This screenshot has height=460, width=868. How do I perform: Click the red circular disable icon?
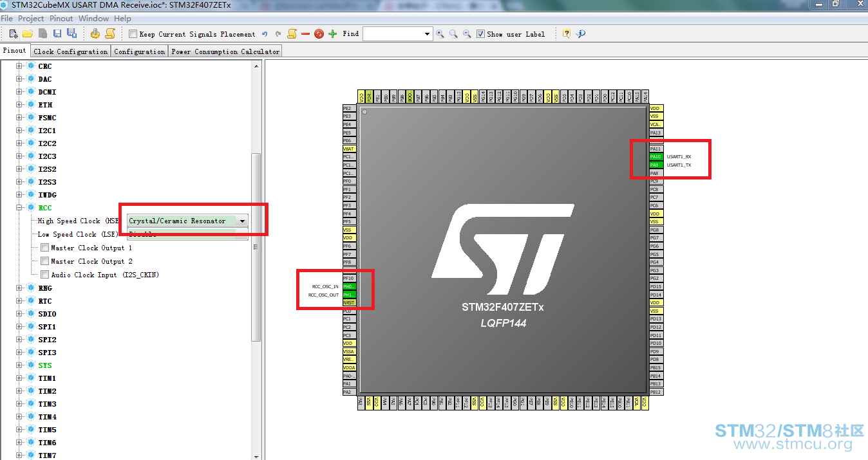pyautogui.click(x=319, y=34)
